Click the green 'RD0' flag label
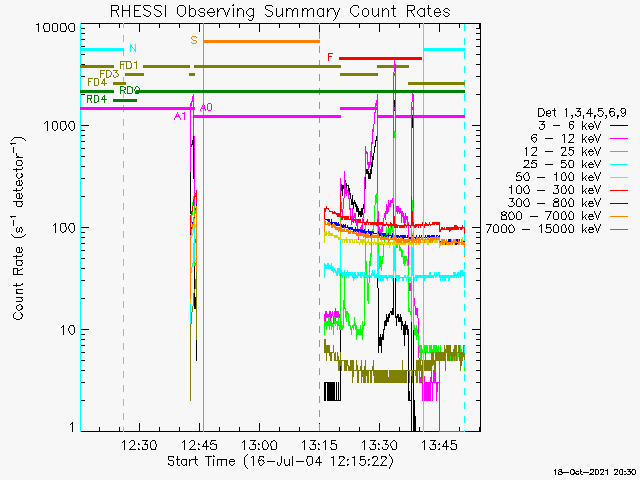 [130, 90]
